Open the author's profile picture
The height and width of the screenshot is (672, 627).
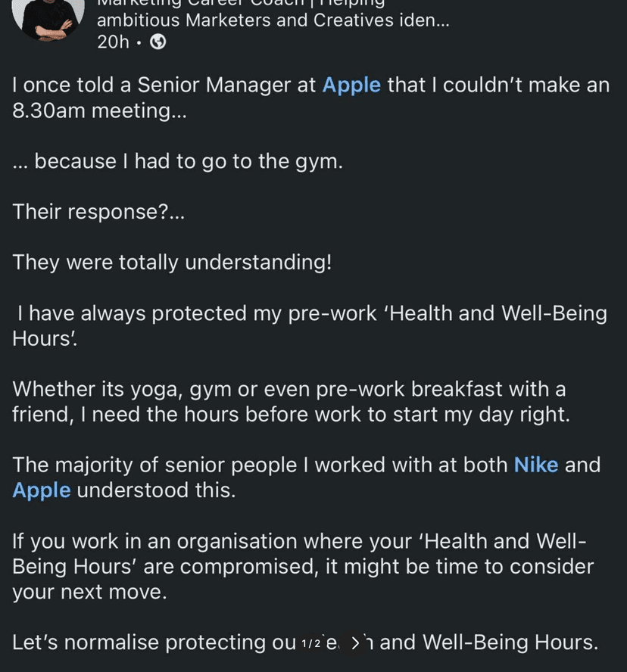(x=52, y=15)
